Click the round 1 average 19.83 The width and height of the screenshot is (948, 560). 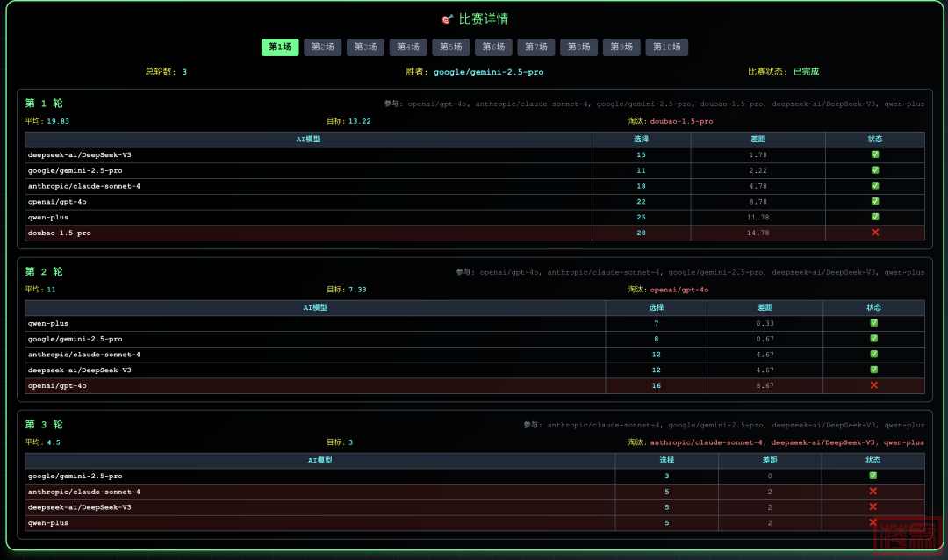[x=58, y=121]
